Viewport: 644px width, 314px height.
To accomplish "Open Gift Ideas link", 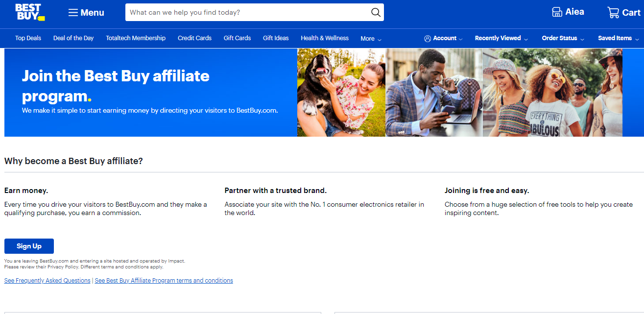I will 276,38.
